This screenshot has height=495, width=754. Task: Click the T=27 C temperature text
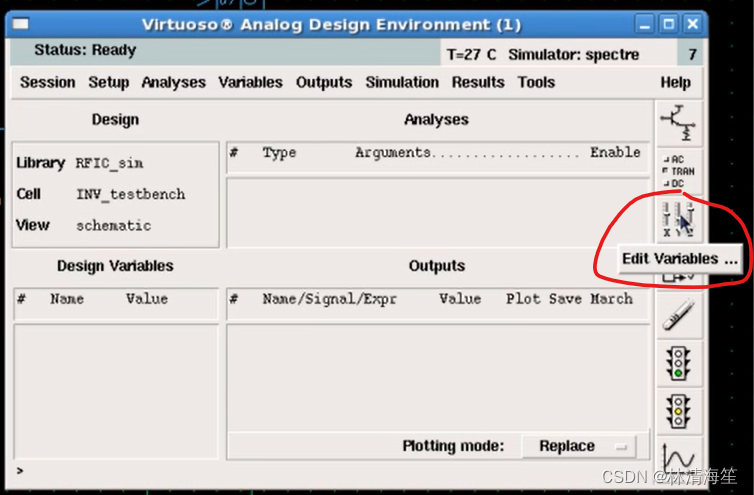pyautogui.click(x=471, y=54)
